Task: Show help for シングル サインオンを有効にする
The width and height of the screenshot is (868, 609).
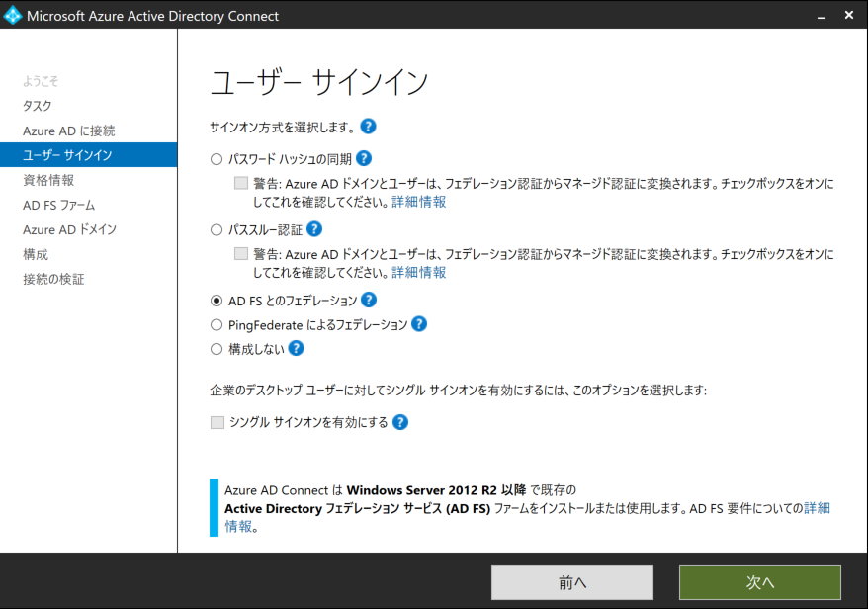Action: click(x=400, y=422)
